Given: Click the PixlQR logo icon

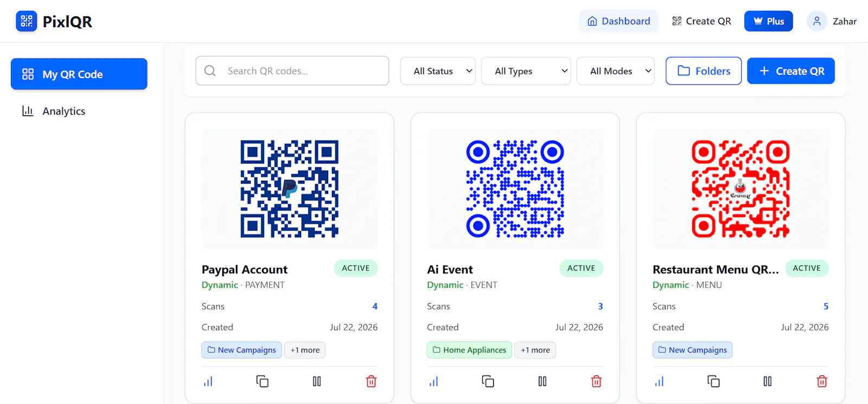Looking at the screenshot, I should point(27,21).
